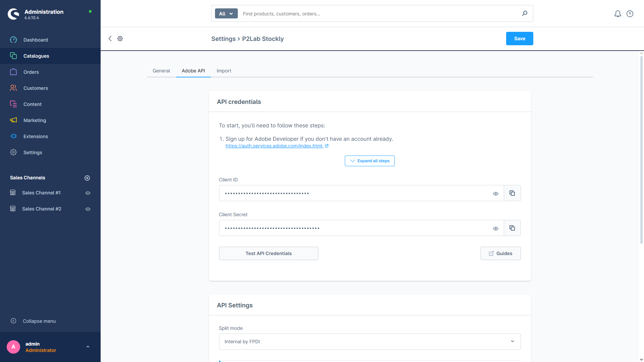Image resolution: width=644 pixels, height=362 pixels.
Task: Open the Dashboard icon in sidebar
Action: pyautogui.click(x=13, y=40)
